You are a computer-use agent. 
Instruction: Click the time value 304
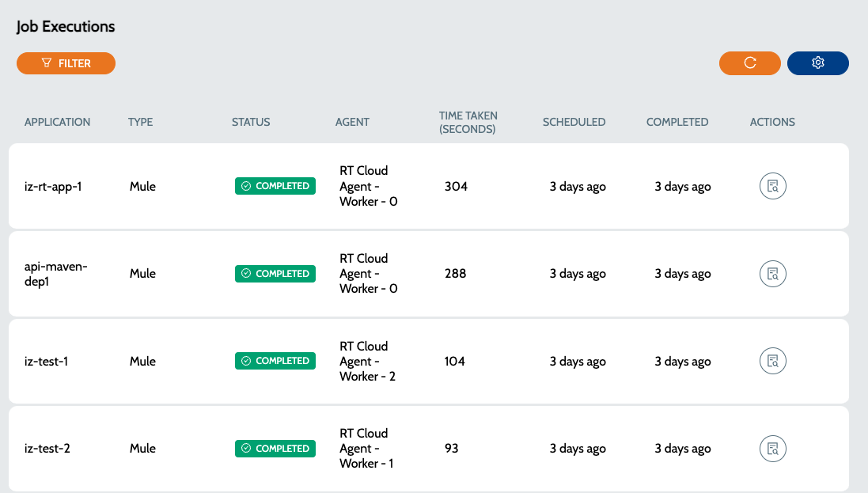(456, 186)
